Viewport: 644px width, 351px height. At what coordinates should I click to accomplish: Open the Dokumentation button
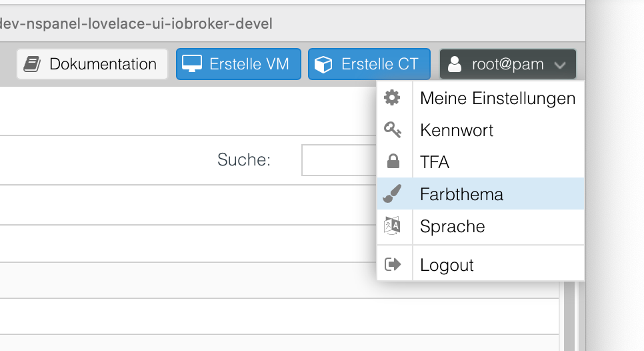[93, 65]
